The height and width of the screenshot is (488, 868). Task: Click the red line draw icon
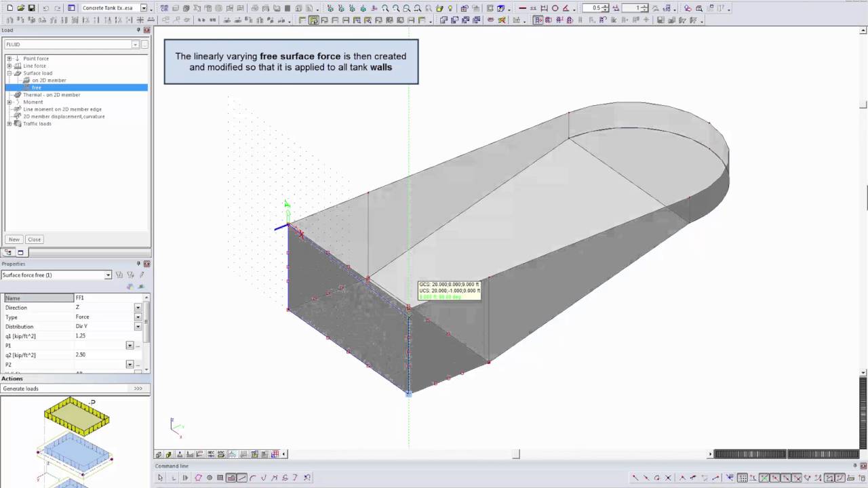[522, 8]
